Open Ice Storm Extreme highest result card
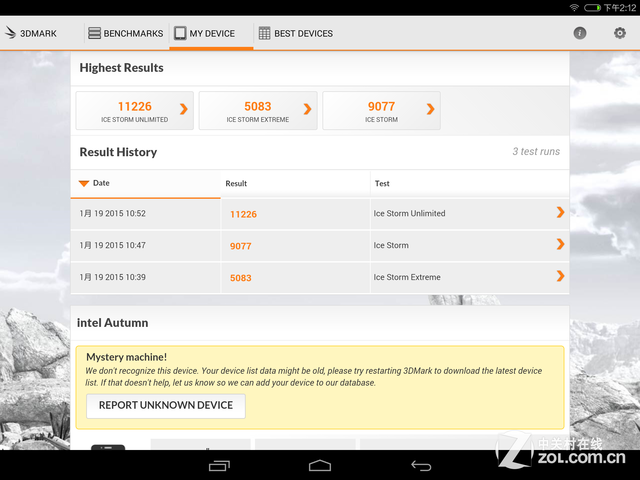640x480 pixels. point(258,111)
